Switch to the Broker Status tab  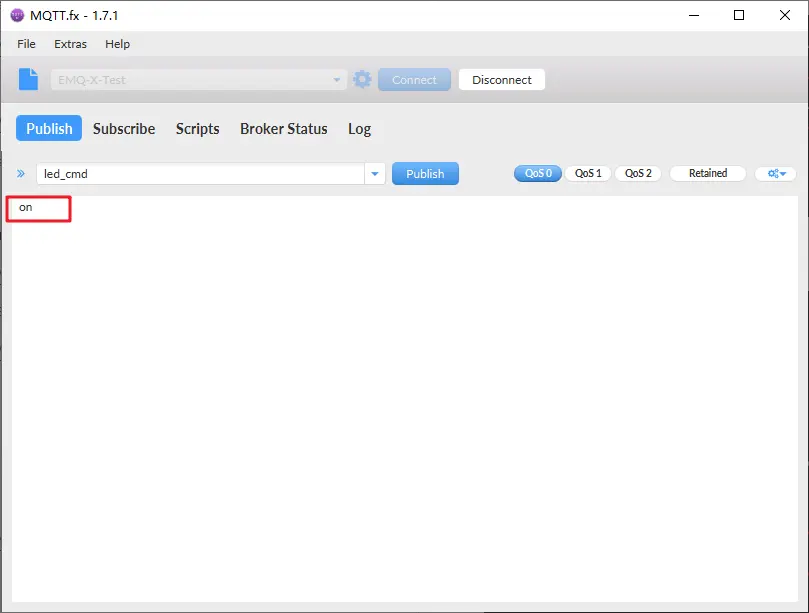[284, 128]
